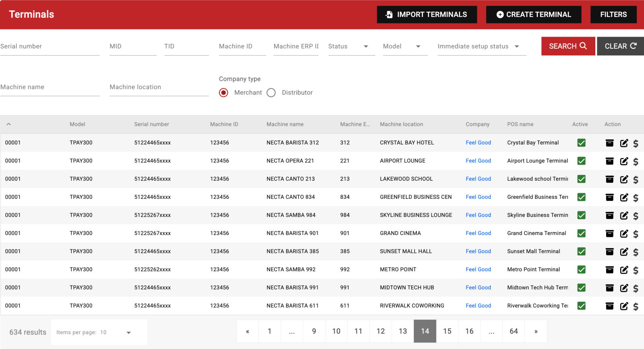644x349 pixels.
Task: Toggle Active checkbox for Crystal Bay Terminal
Action: tap(581, 143)
